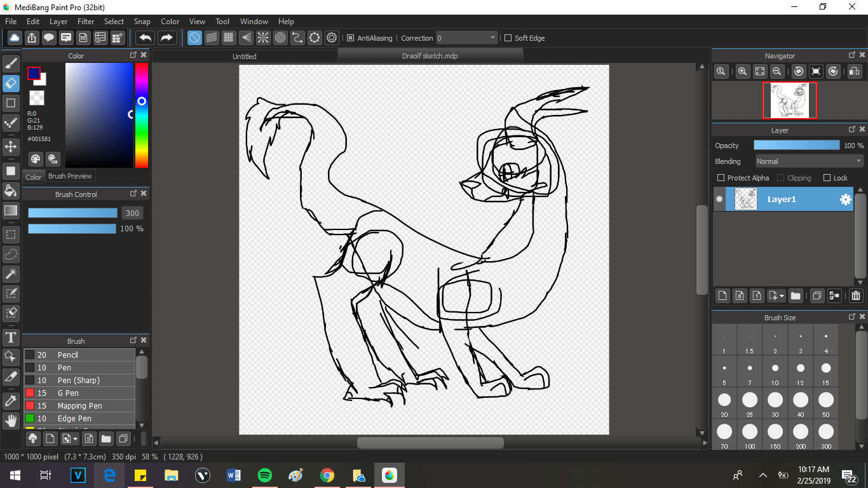Click the Undo arrow in the toolbar

(x=146, y=38)
